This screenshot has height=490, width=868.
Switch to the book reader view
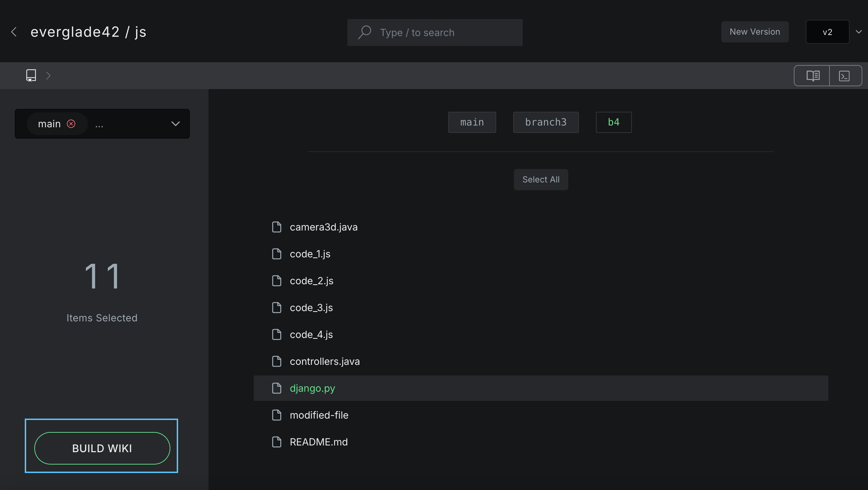click(x=813, y=76)
